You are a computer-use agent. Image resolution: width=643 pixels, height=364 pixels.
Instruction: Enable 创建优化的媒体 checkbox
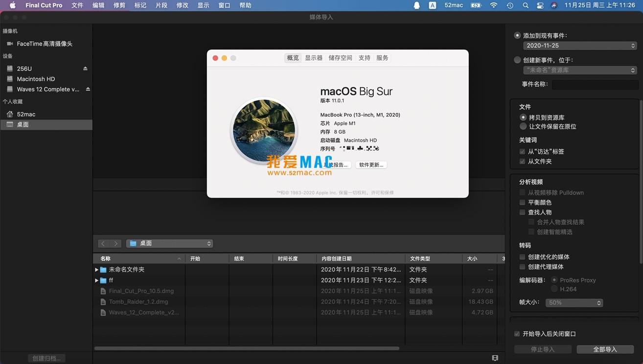pyautogui.click(x=522, y=257)
